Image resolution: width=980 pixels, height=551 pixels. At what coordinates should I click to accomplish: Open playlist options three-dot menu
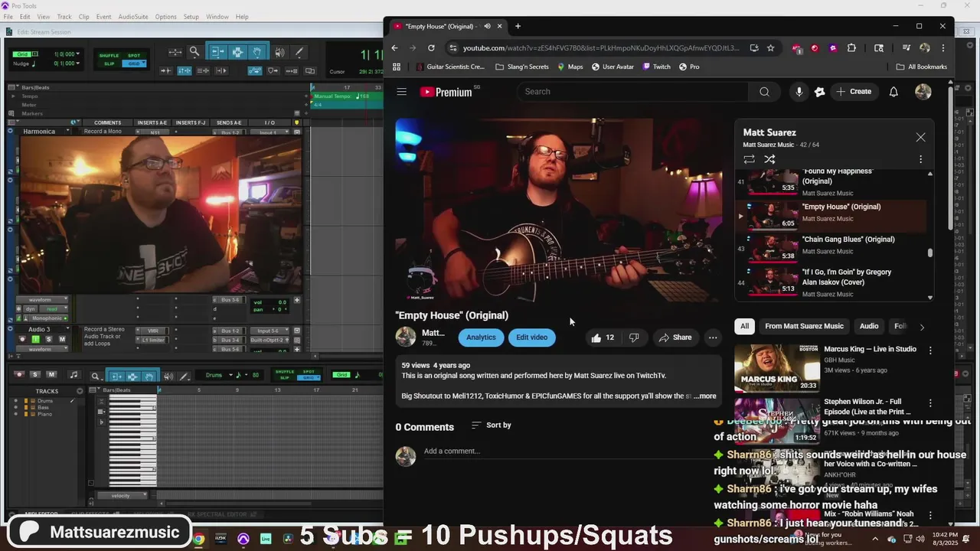(x=920, y=159)
